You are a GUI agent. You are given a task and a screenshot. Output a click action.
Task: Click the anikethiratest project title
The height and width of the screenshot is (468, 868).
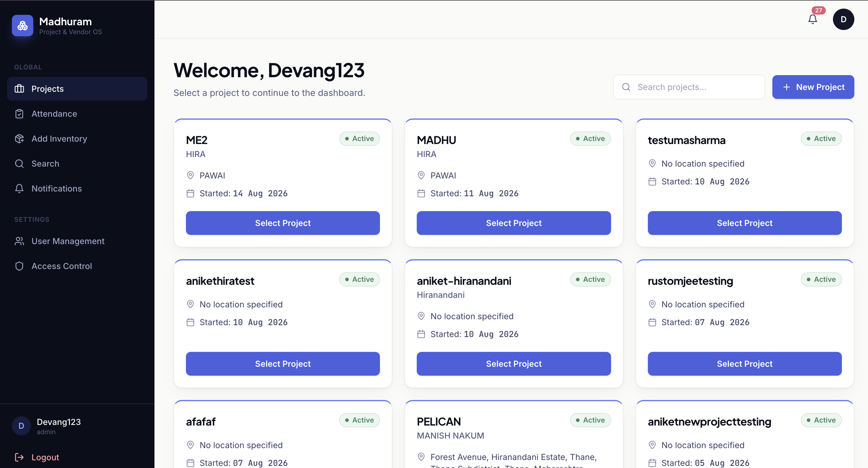coord(220,281)
